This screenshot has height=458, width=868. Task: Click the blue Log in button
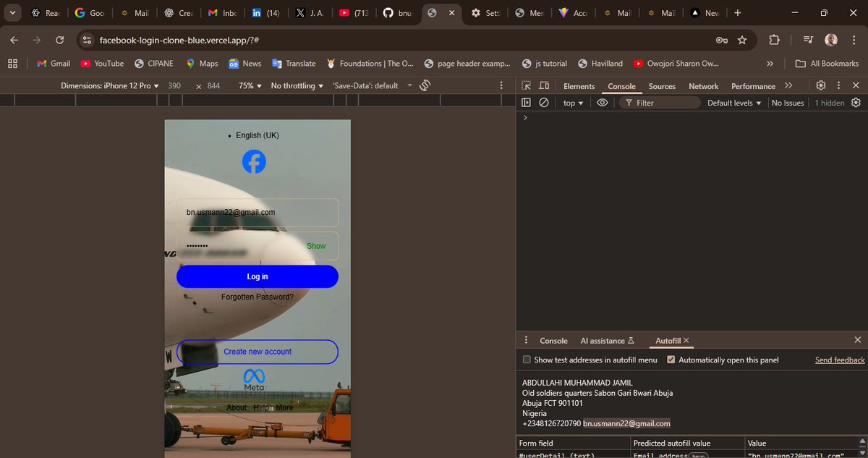click(258, 276)
